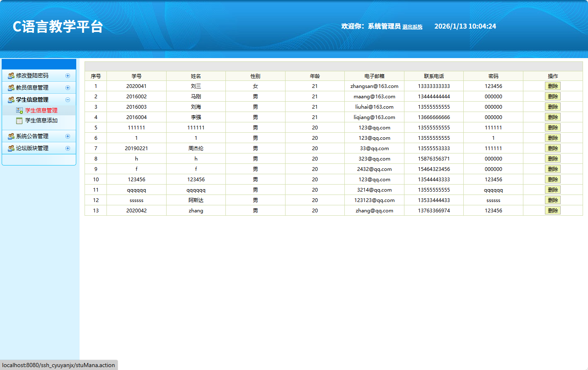Click the zhangsan@163.com email cell

(x=374, y=86)
